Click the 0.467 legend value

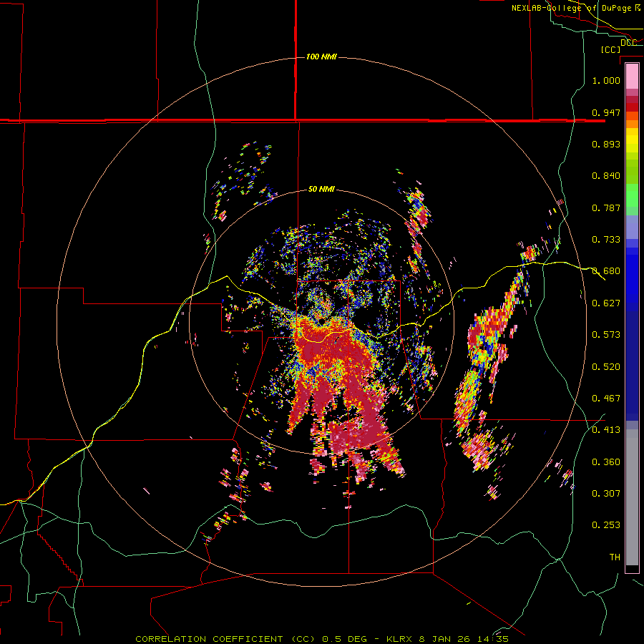606,398
